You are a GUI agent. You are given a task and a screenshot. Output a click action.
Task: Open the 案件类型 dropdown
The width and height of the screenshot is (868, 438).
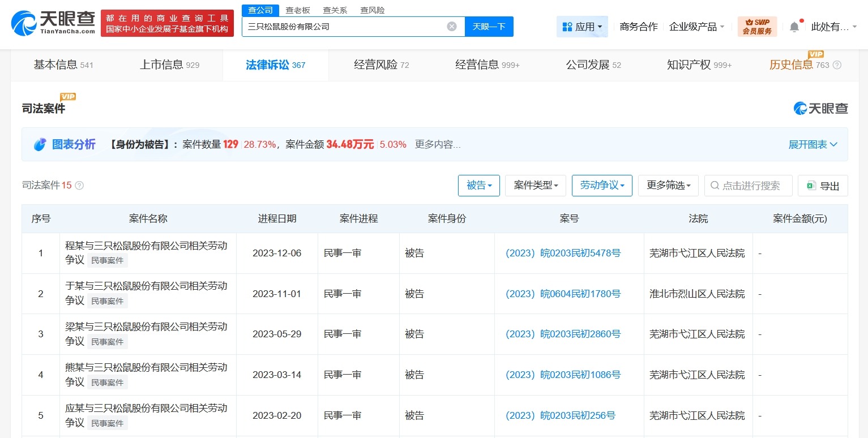[535, 185]
